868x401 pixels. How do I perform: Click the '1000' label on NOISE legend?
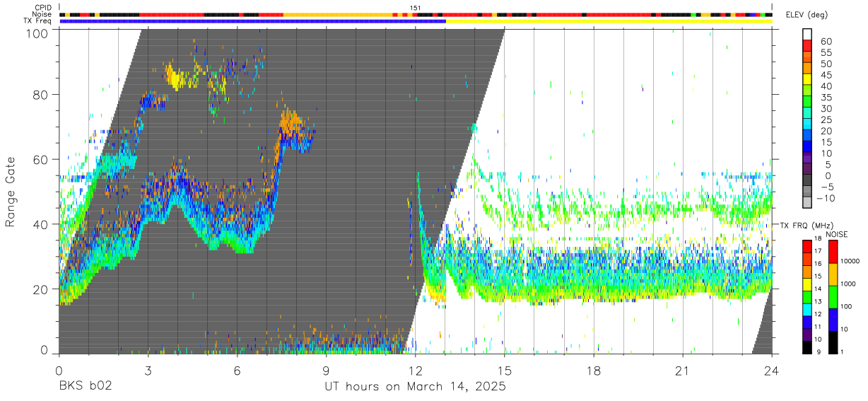(x=850, y=284)
